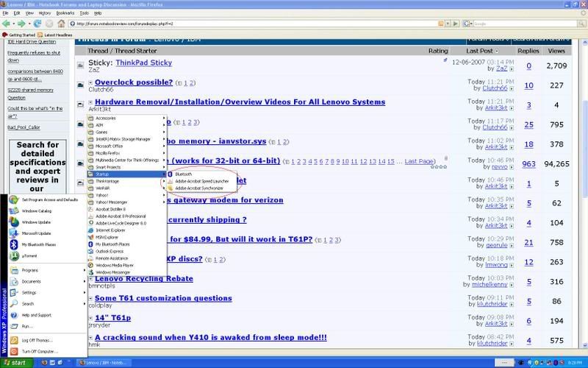Open the Settings submenu in Start menu
This screenshot has height=368, width=588.
48,292
